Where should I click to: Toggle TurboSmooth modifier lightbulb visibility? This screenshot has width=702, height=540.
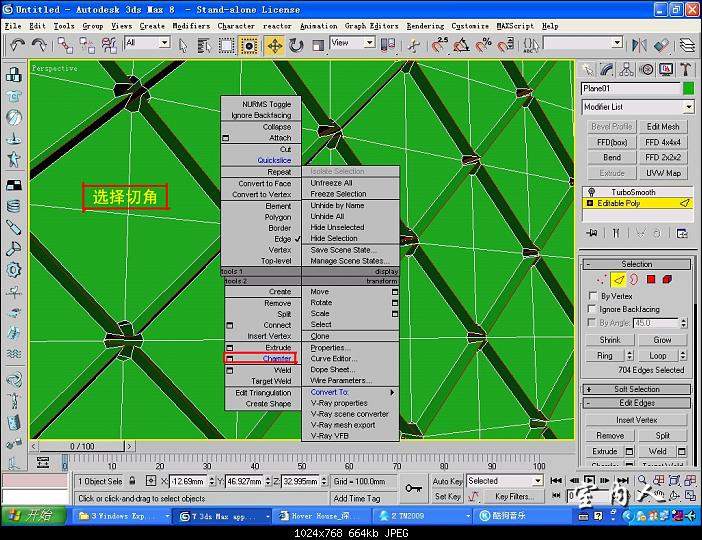click(x=591, y=192)
